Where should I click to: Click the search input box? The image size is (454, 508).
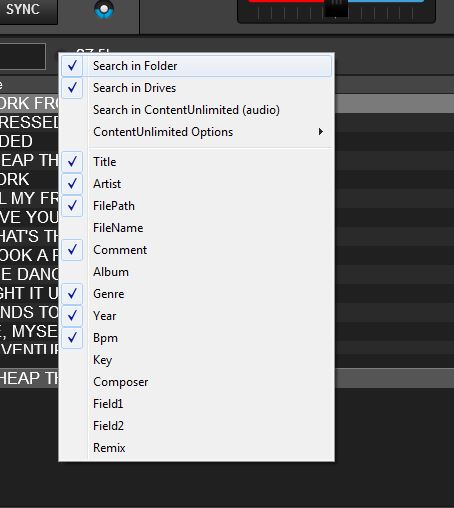[23, 56]
